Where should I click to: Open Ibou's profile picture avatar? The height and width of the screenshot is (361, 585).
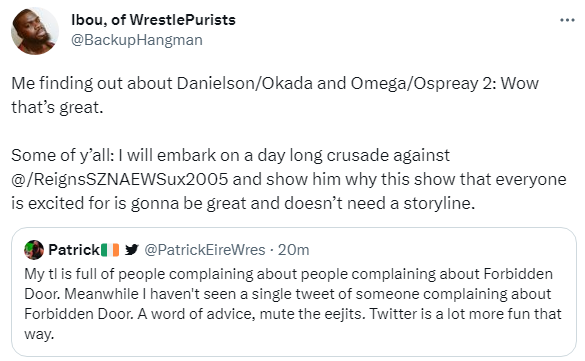(x=35, y=31)
